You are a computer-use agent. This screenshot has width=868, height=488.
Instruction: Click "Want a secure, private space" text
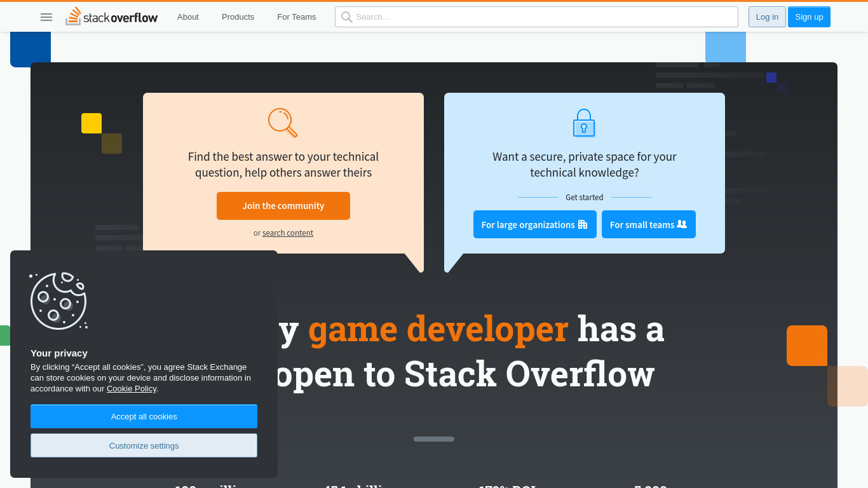585,165
